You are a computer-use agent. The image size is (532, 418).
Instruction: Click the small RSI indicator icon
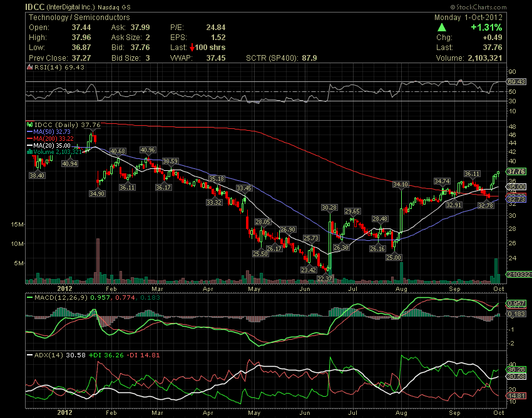click(x=30, y=67)
